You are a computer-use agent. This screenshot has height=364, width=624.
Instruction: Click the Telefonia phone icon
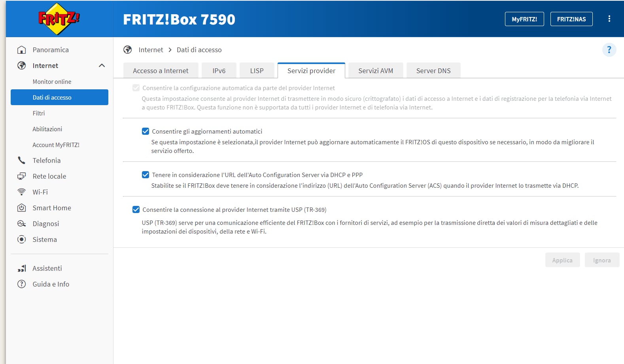coord(22,160)
